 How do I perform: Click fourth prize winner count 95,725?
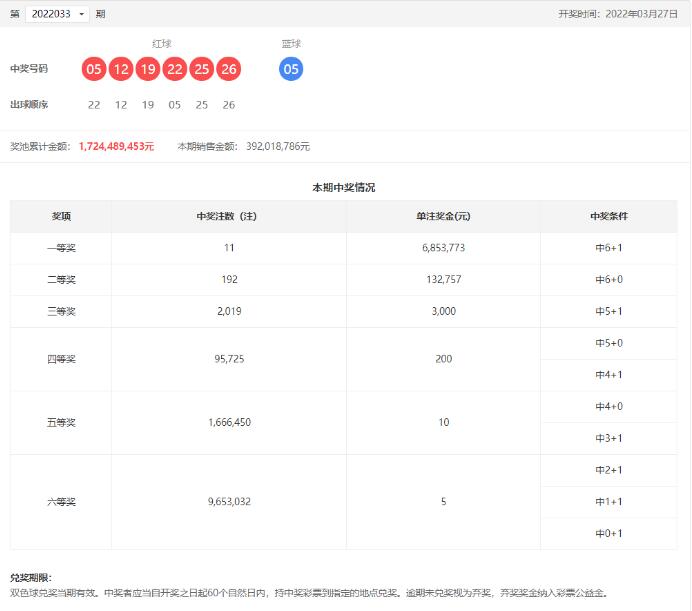pyautogui.click(x=229, y=359)
